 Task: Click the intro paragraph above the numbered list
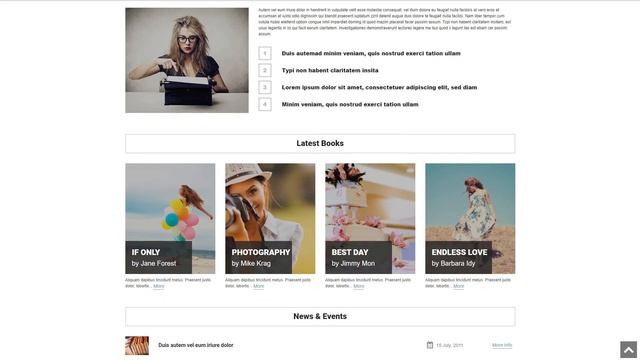tap(384, 22)
